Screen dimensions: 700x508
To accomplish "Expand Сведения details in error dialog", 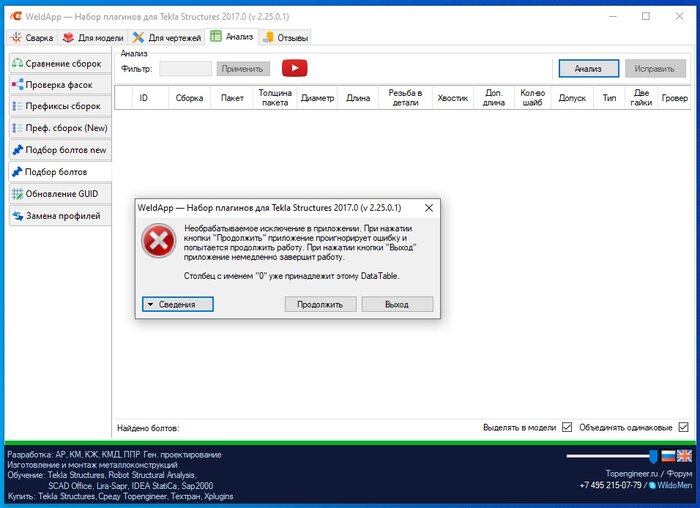I will pyautogui.click(x=178, y=304).
